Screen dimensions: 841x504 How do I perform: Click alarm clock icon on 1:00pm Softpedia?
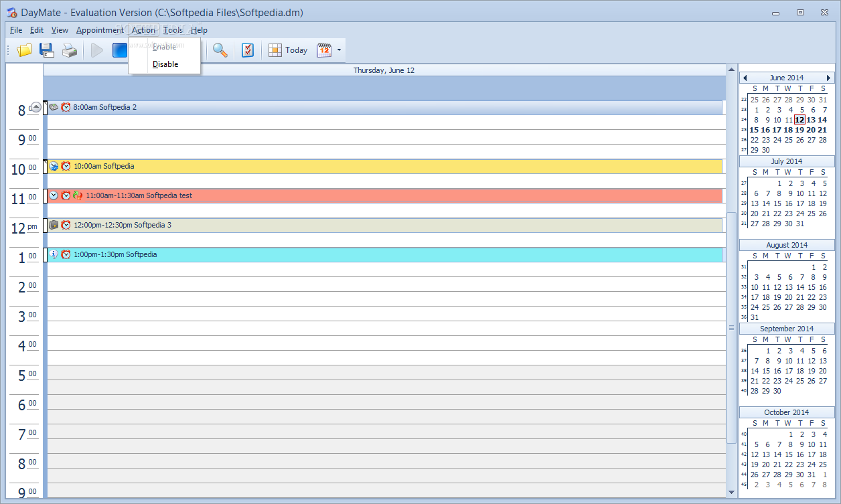[x=66, y=254]
